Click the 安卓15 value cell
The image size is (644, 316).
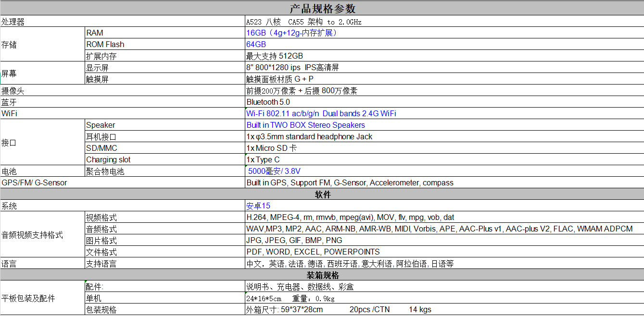click(444, 206)
